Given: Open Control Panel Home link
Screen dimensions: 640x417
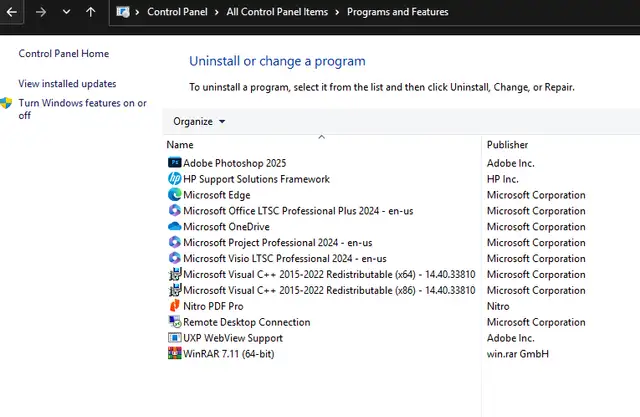Looking at the screenshot, I should (x=64, y=53).
